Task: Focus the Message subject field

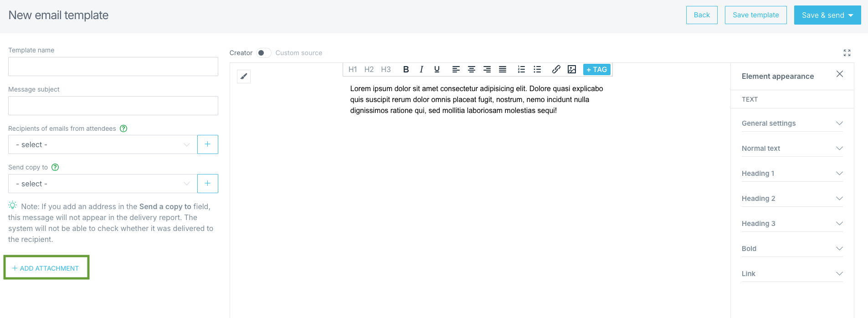Action: tap(113, 106)
